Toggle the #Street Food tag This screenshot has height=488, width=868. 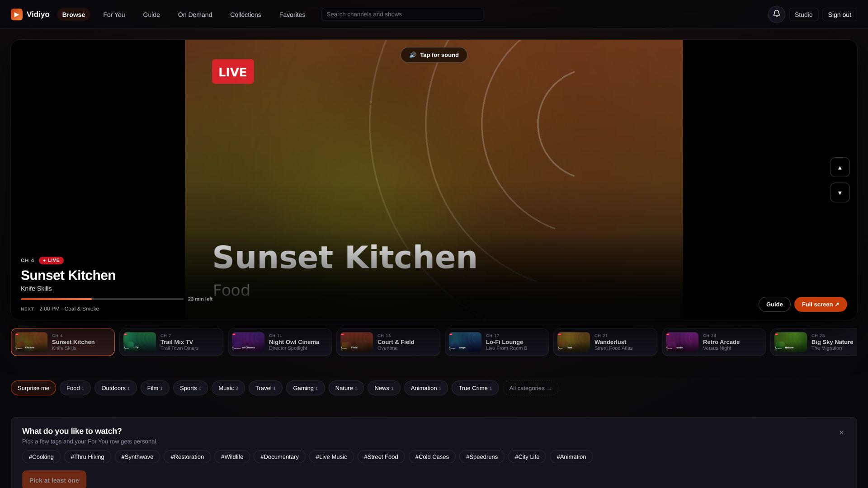pos(381,456)
